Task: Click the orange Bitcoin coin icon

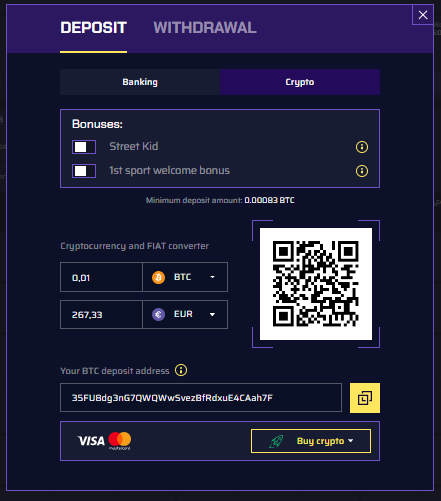Action: 158,277
